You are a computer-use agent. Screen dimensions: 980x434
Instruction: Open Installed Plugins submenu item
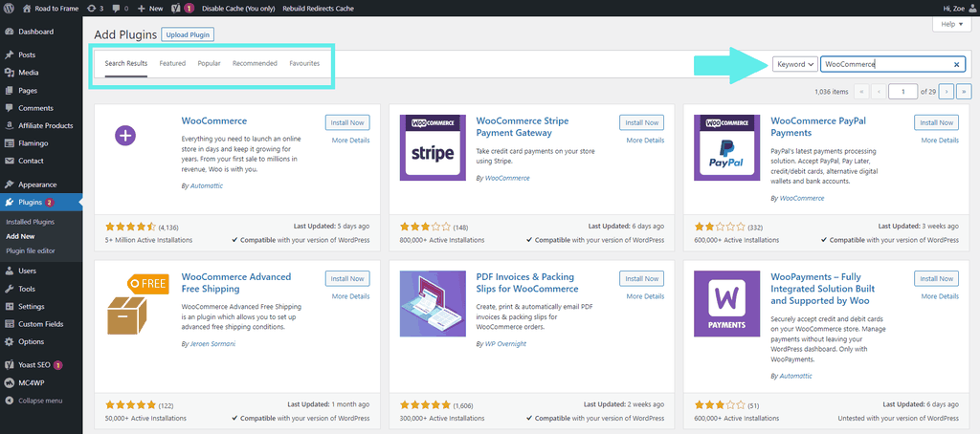pos(30,222)
